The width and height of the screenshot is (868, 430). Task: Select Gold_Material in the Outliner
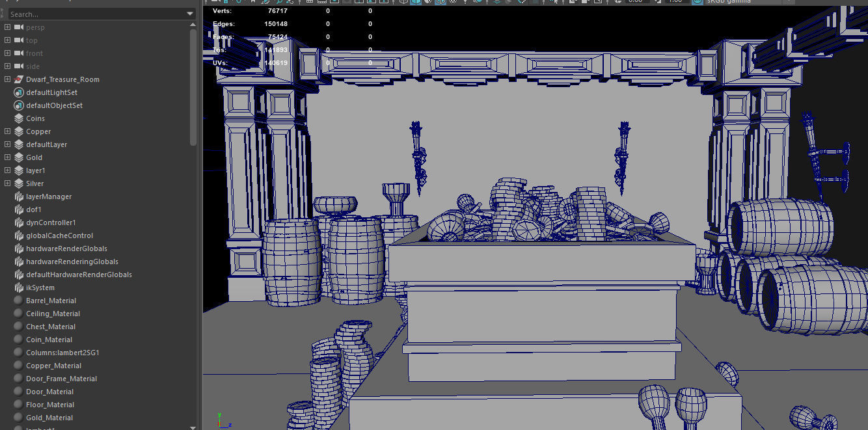point(49,418)
